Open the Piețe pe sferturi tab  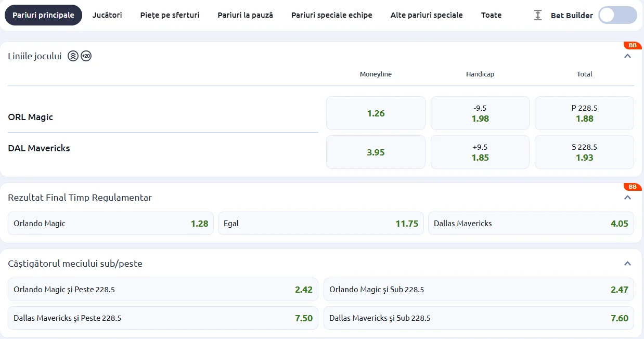(x=170, y=15)
